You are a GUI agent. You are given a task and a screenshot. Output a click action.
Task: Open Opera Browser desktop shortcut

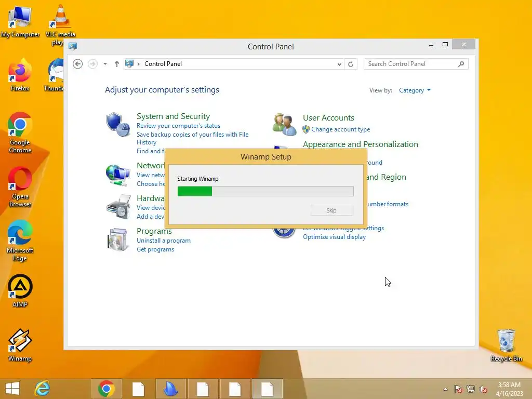pyautogui.click(x=20, y=187)
